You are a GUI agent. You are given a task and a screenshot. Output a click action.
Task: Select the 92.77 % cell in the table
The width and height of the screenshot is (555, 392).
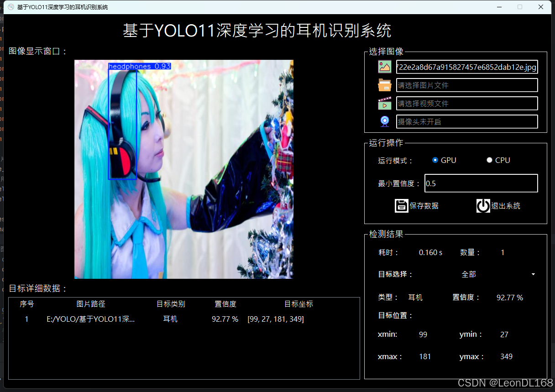pos(225,319)
